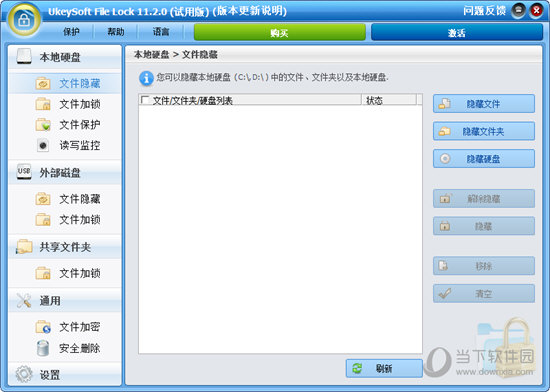This screenshot has height=392, width=550.
Task: Click the empty file list area
Action: pos(280,230)
